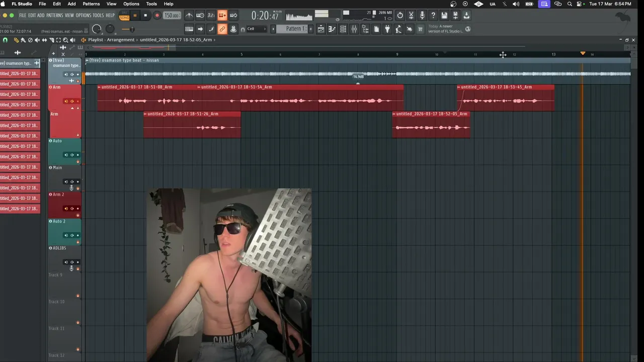
Task: Pause playback with the transport pause button
Action: pos(135,16)
